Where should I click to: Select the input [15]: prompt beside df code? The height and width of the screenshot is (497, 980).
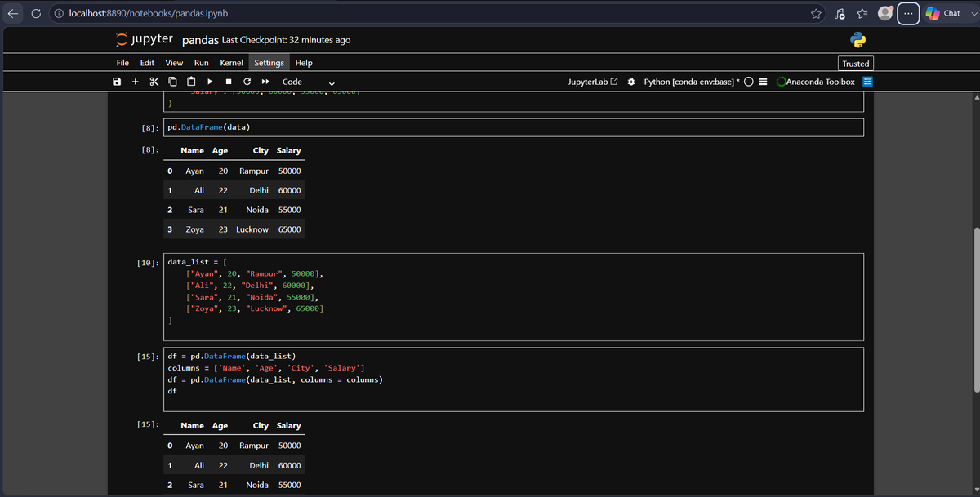click(148, 356)
